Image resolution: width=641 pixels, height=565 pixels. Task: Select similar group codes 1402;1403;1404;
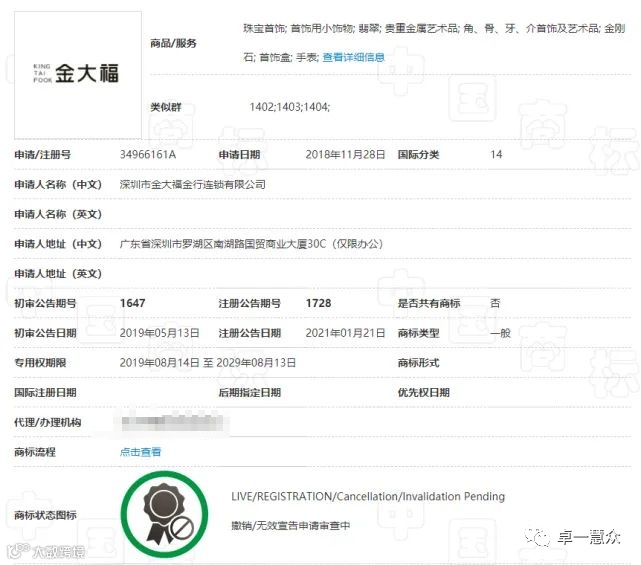pos(290,107)
